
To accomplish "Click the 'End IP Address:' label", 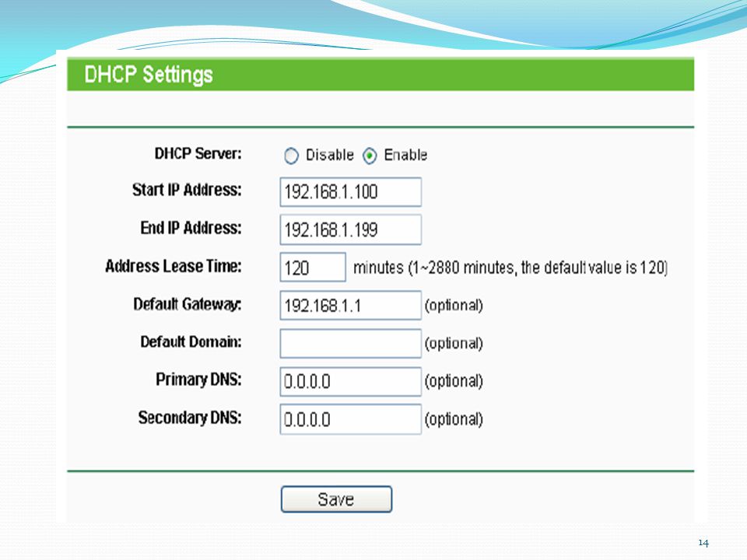I will tap(191, 228).
